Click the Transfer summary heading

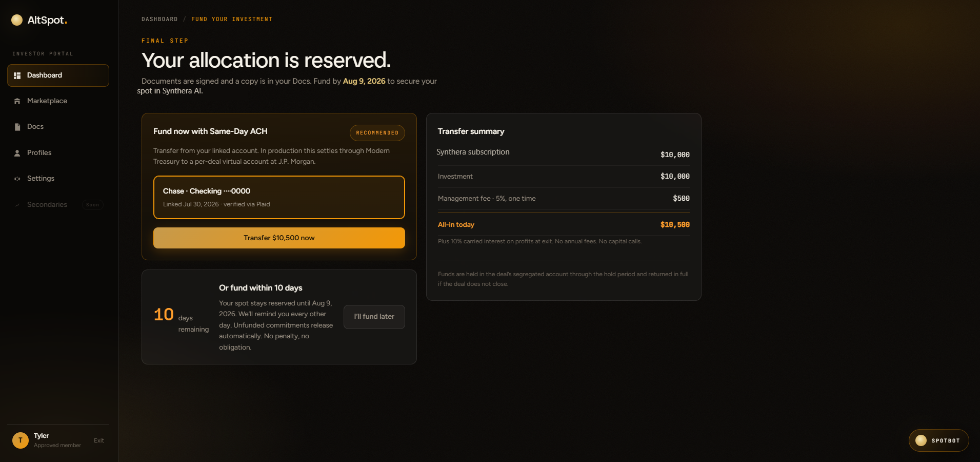click(x=471, y=131)
